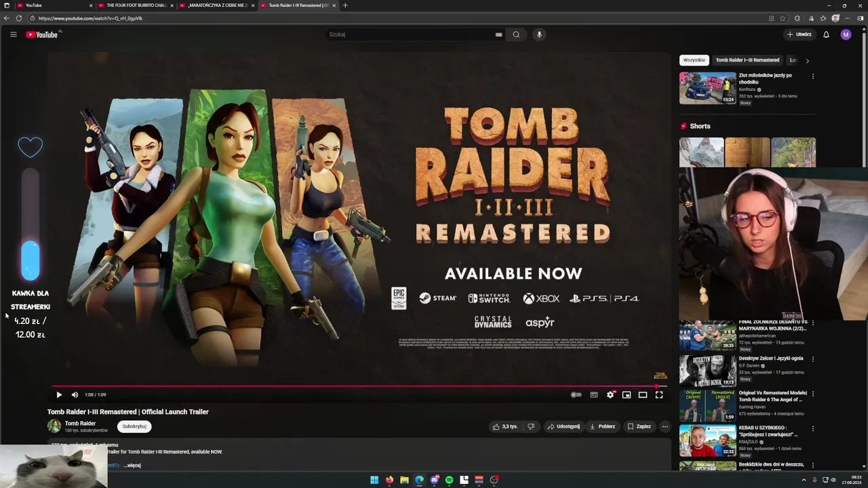The image size is (868, 488).
Task: Open the notifications bell
Action: tap(826, 35)
